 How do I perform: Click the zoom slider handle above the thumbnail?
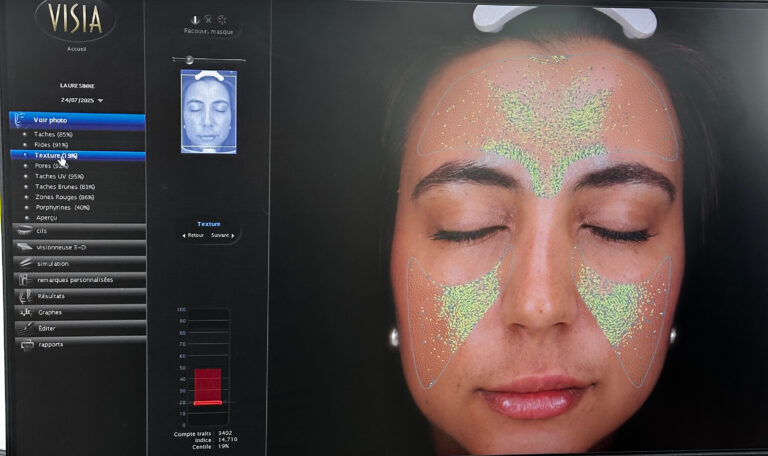click(190, 60)
